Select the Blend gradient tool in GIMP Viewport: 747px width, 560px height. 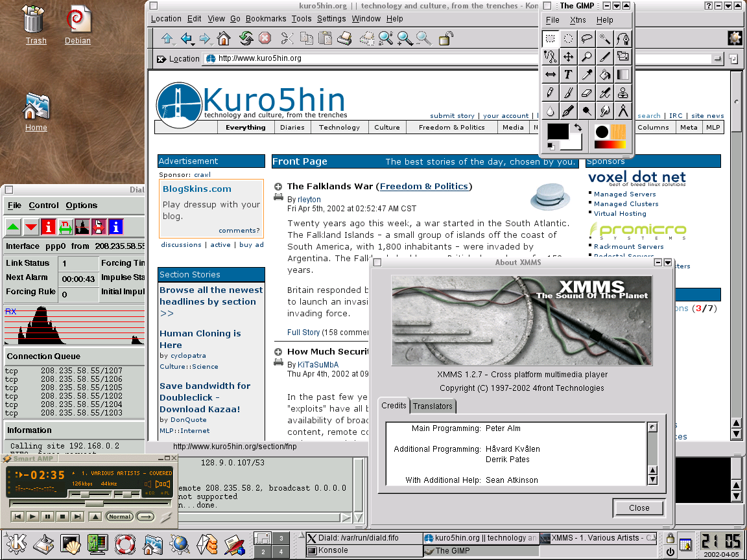(622, 75)
